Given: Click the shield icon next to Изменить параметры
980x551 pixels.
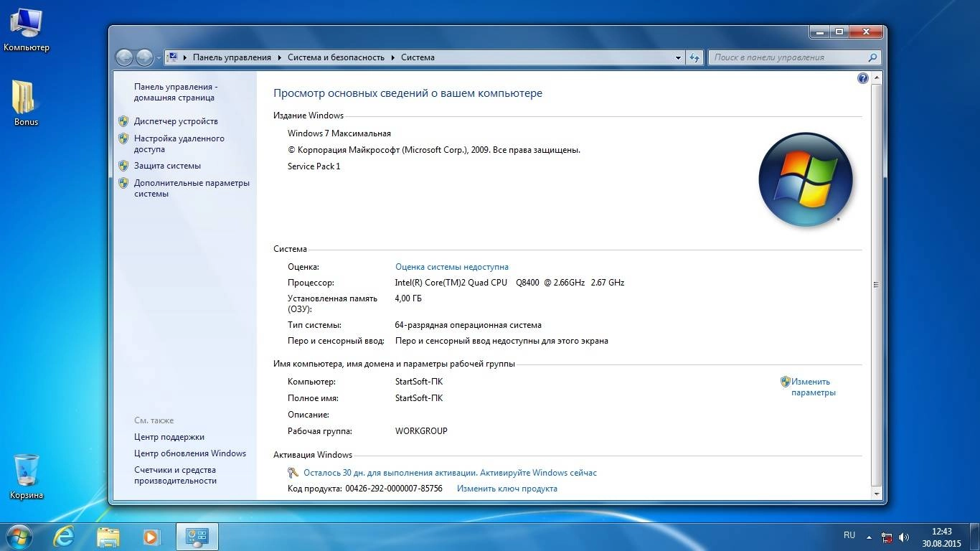Looking at the screenshot, I should coord(786,382).
